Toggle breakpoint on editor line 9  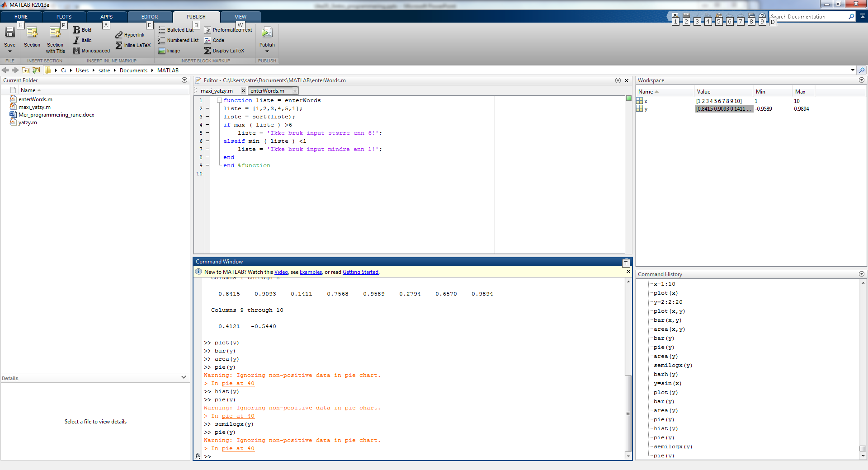tap(208, 165)
